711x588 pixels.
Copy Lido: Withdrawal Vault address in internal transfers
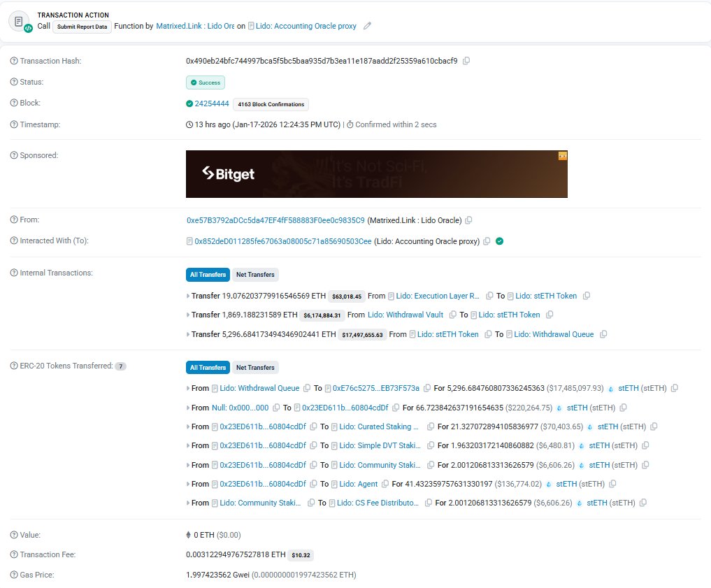[x=452, y=315]
